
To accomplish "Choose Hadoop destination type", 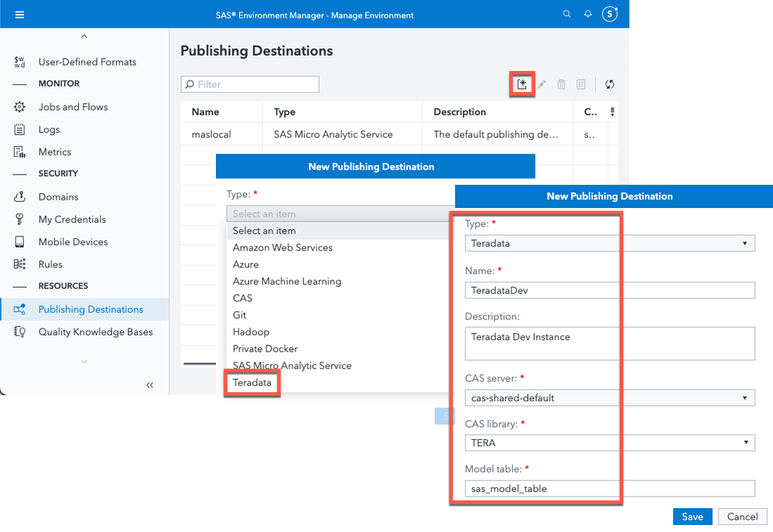I will point(251,332).
